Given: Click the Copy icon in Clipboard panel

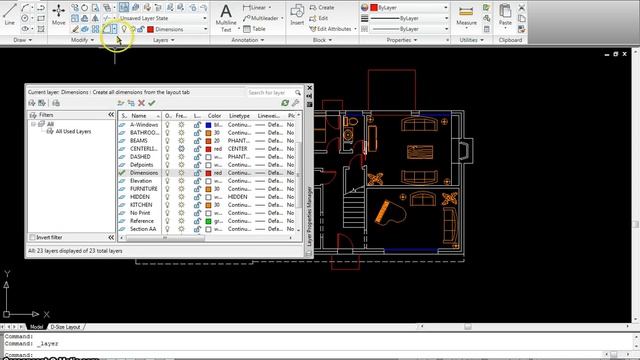Looking at the screenshot, I should tap(521, 18).
